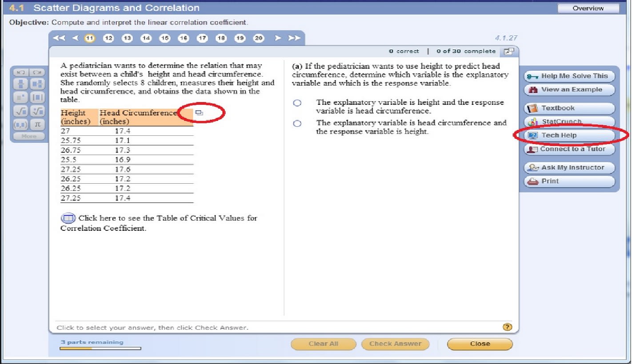
Task: Go to question 17
Action: (x=202, y=38)
